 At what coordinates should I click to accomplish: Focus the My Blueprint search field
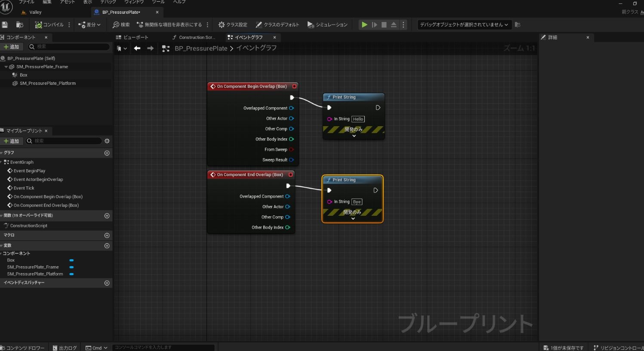point(63,141)
